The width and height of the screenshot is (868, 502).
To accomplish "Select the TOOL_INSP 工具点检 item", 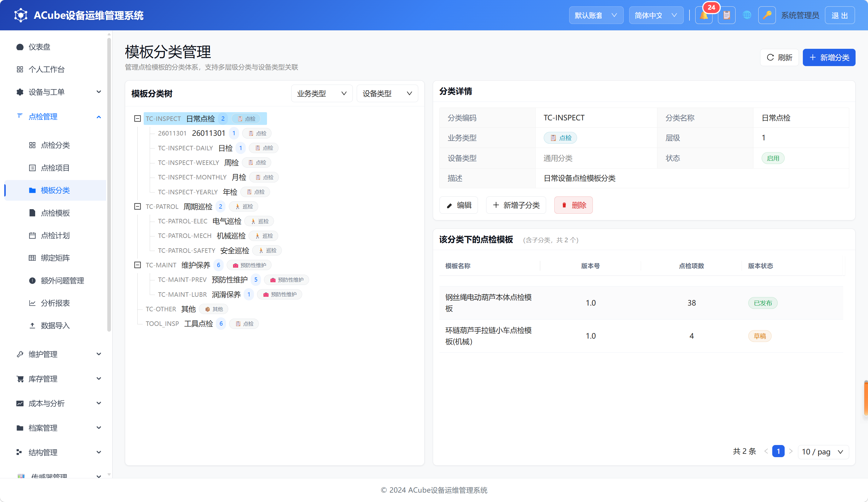I will [x=202, y=324].
